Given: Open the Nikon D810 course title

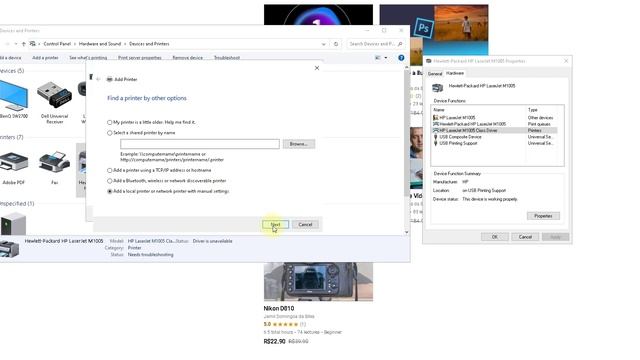Looking at the screenshot, I should 279,309.
